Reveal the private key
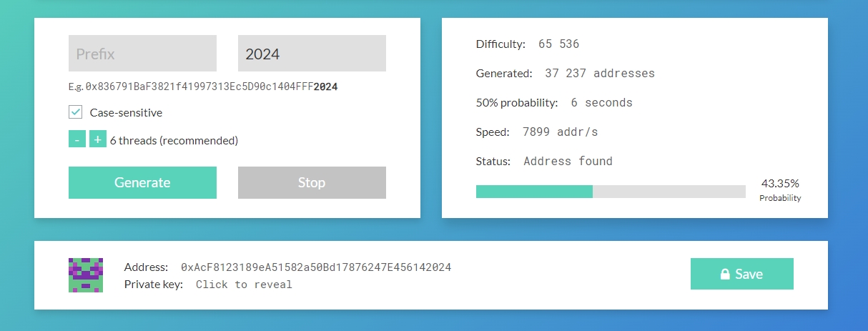 (244, 285)
